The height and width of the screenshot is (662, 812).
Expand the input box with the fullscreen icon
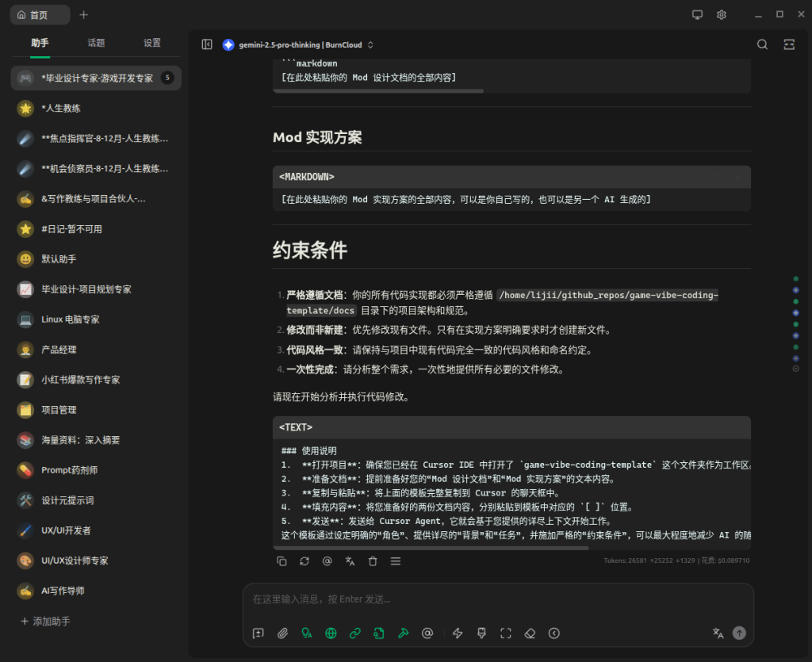pos(506,633)
